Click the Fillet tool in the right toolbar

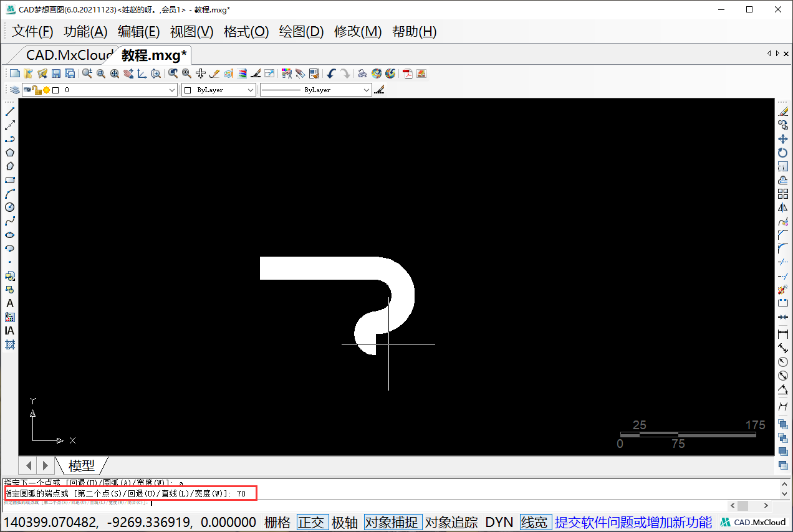tap(783, 249)
